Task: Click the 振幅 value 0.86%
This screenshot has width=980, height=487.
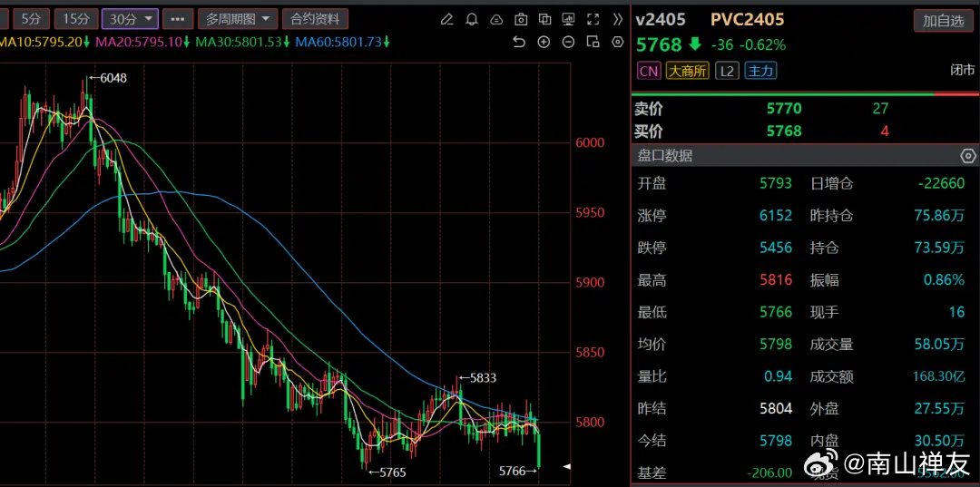Action: (945, 280)
